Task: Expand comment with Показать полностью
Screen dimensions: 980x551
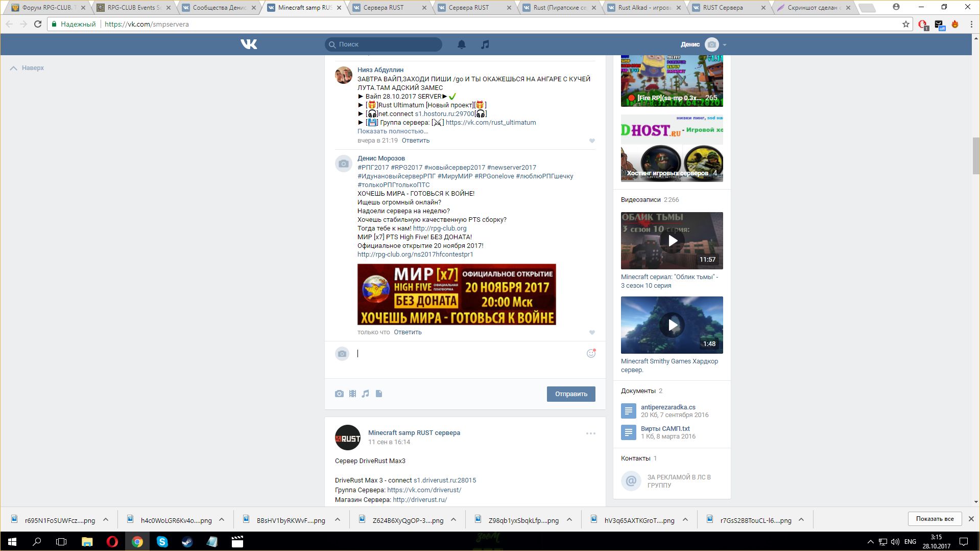Action: (x=392, y=131)
